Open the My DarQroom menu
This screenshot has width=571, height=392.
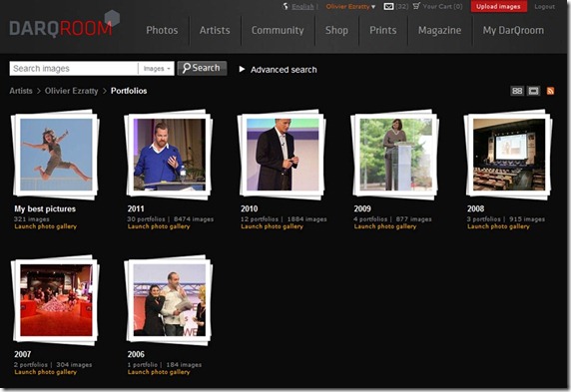click(513, 30)
